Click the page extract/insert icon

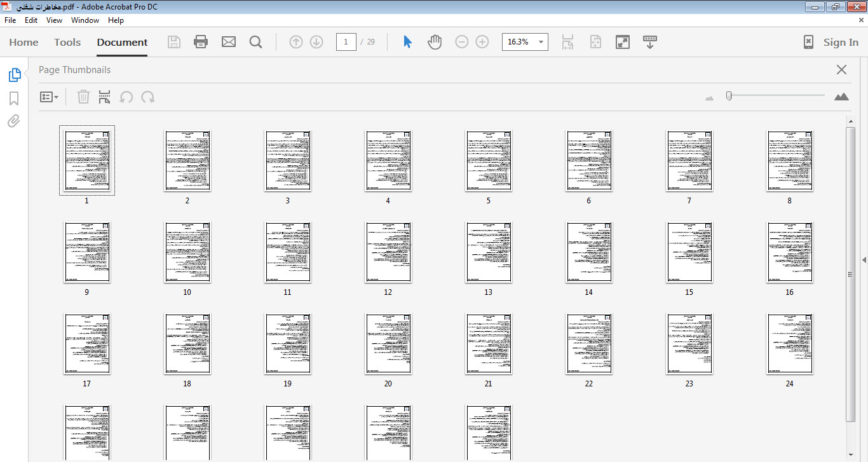[104, 97]
